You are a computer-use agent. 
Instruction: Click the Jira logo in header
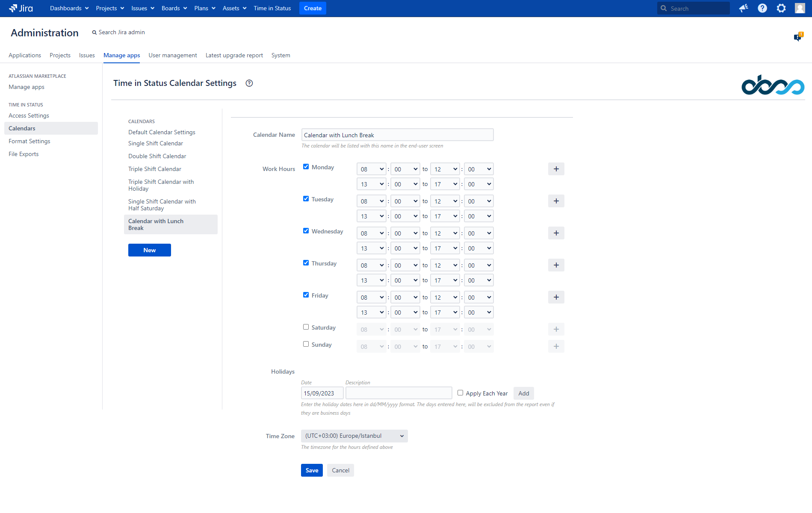click(21, 8)
